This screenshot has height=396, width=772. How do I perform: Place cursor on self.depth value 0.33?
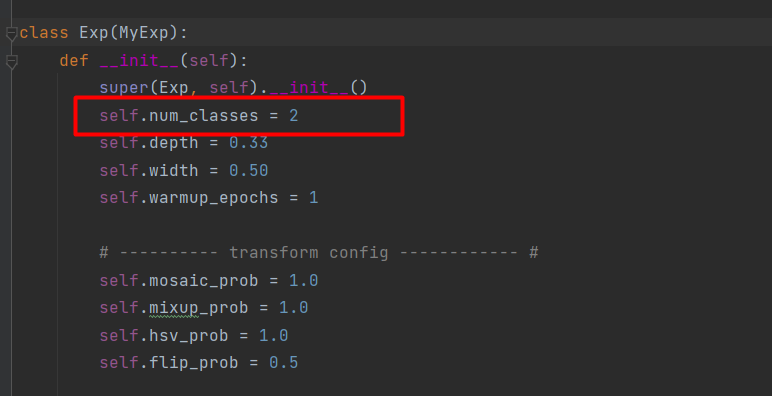click(x=248, y=143)
